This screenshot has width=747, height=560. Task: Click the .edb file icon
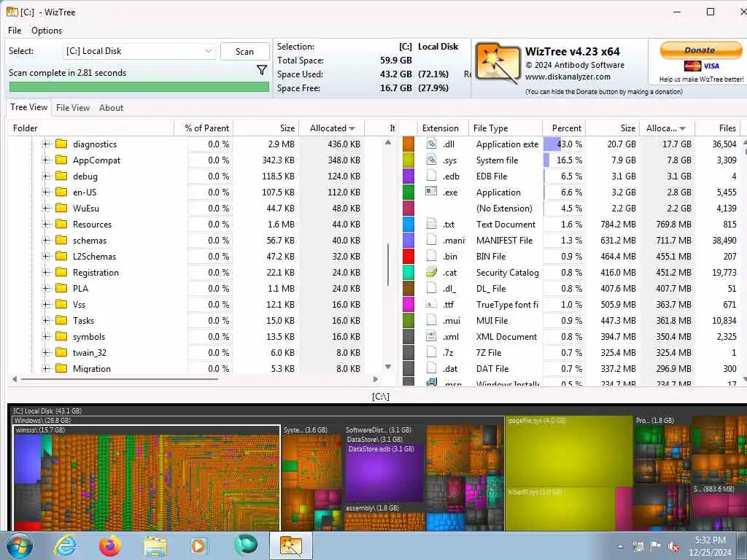431,176
